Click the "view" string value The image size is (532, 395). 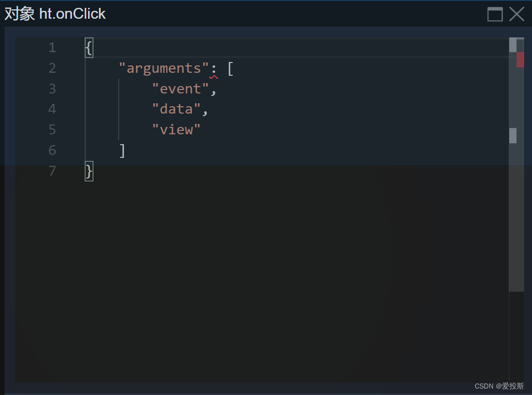[x=176, y=130]
